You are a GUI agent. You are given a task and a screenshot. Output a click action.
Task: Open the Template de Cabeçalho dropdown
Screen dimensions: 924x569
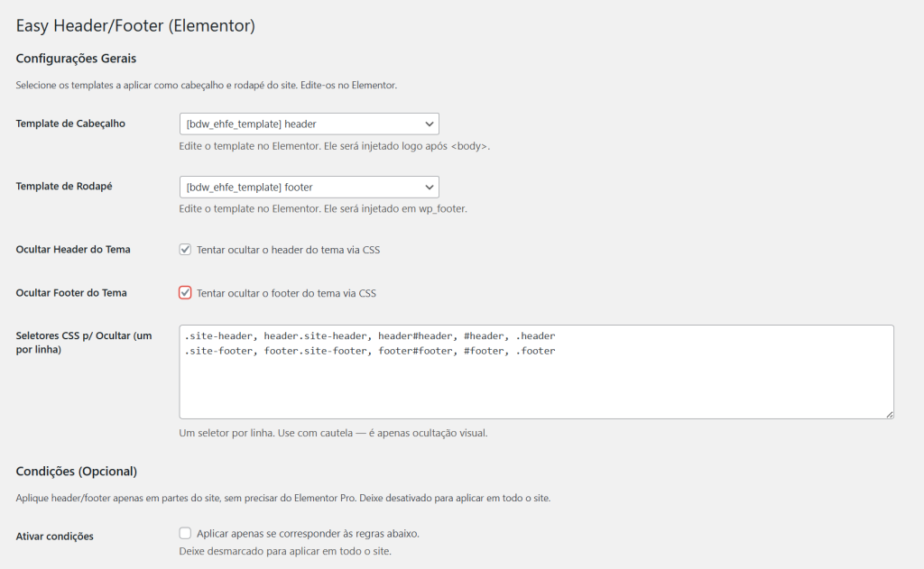pos(309,124)
